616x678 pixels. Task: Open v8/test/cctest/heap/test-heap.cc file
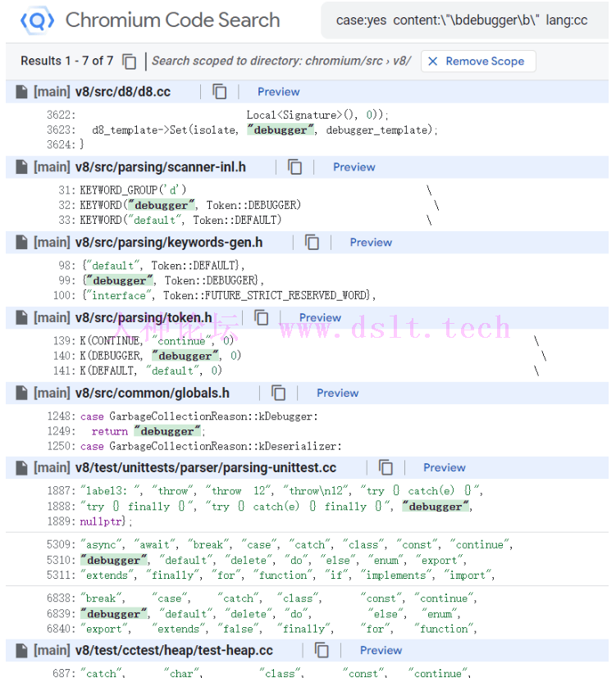coord(174,650)
